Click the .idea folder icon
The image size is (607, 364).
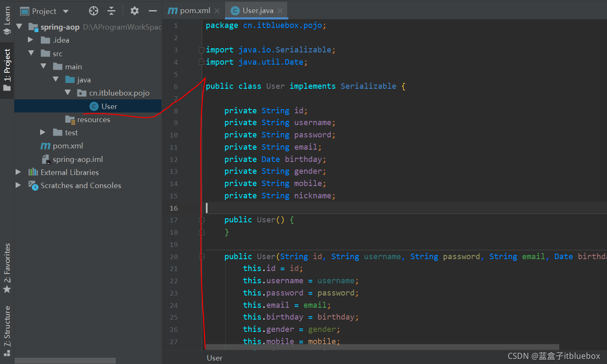pos(46,40)
